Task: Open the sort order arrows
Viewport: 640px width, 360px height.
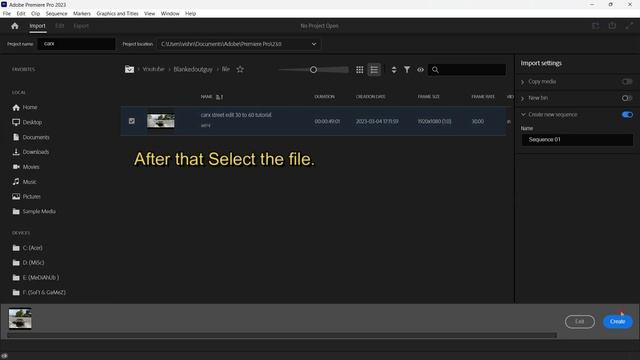Action: [394, 70]
